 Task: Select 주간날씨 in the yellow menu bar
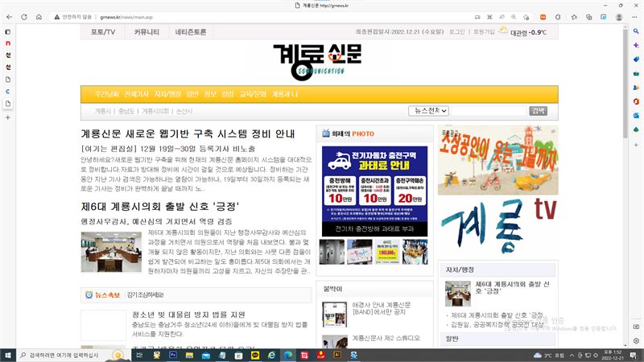coord(106,94)
